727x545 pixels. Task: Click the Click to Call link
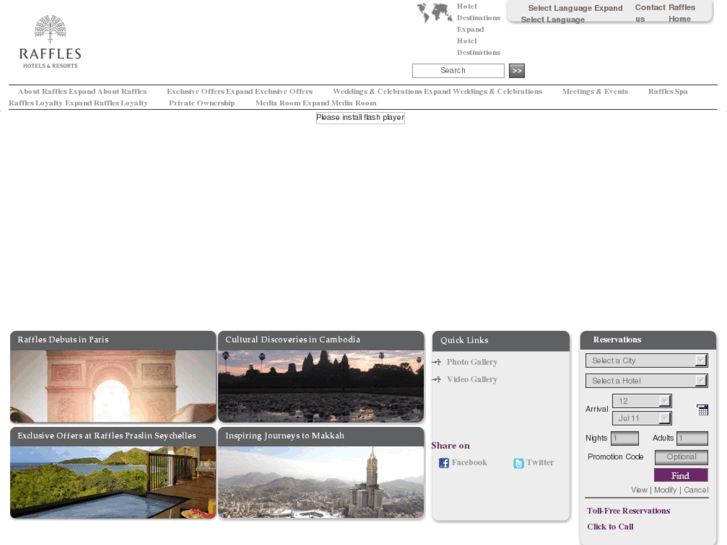coord(610,526)
